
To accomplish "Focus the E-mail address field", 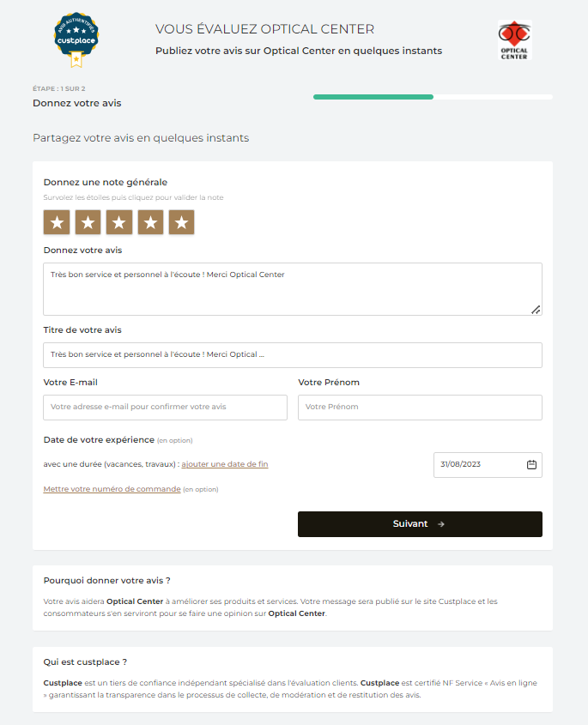I will point(165,407).
